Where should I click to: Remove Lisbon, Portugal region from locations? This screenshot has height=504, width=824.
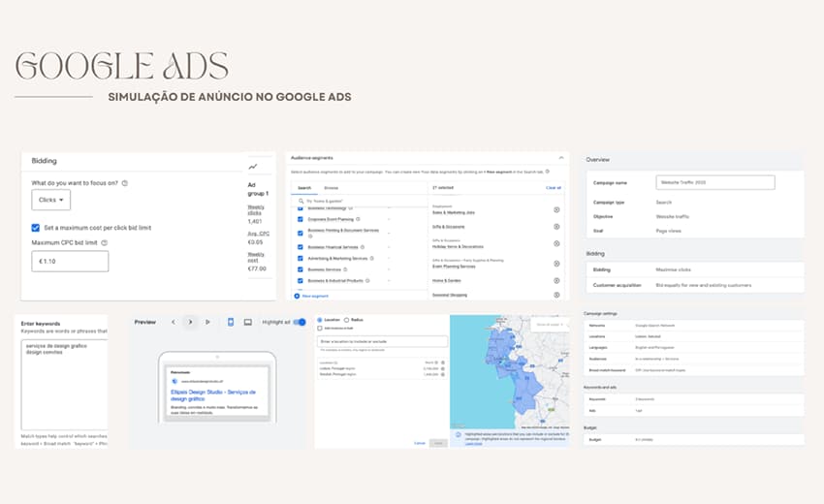point(443,368)
